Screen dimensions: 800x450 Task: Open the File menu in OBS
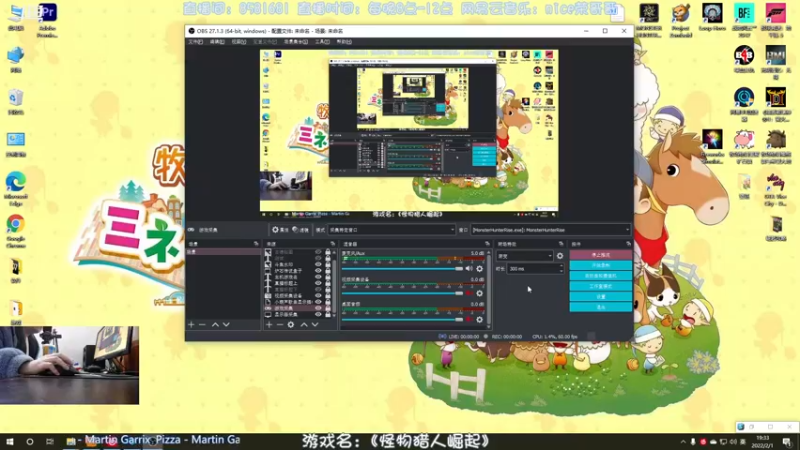click(195, 42)
